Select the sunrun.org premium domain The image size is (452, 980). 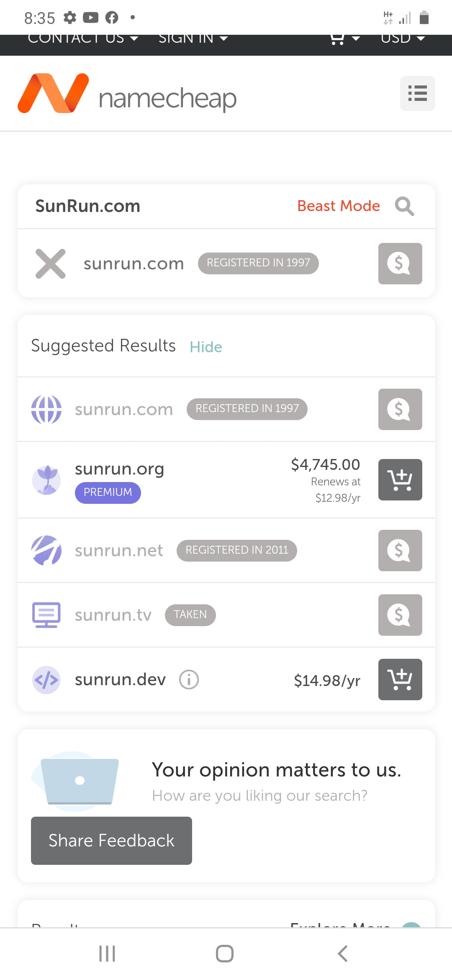coord(119,469)
